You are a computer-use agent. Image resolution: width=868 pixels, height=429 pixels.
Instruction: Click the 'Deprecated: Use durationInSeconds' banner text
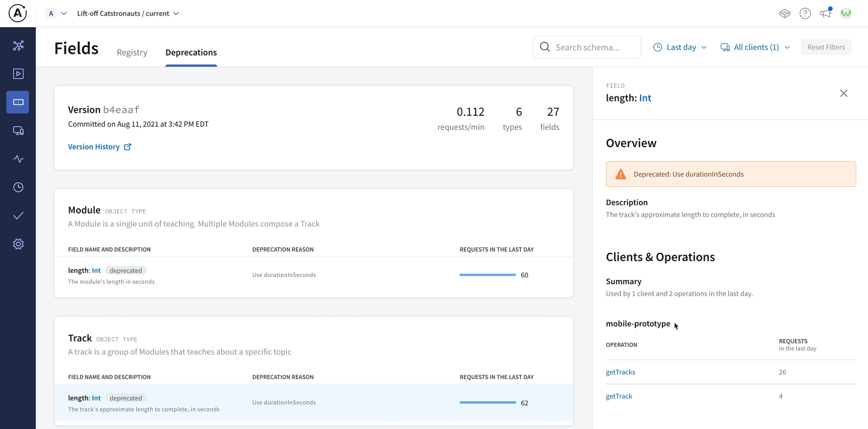coord(688,174)
